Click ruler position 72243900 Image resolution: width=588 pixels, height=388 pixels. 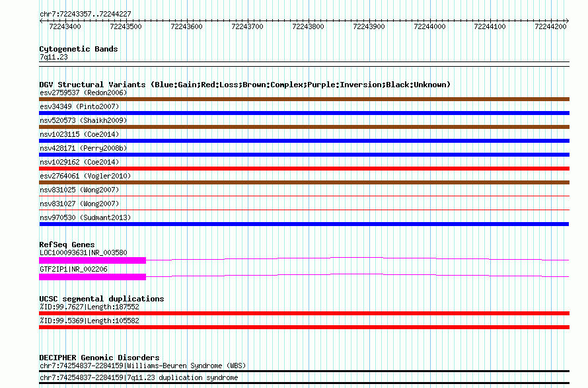tap(369, 26)
